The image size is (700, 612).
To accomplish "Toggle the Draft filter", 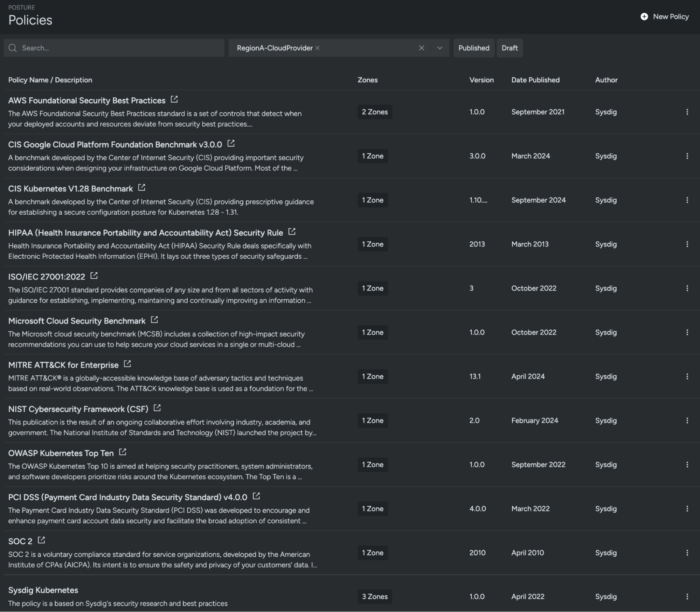I will (510, 48).
